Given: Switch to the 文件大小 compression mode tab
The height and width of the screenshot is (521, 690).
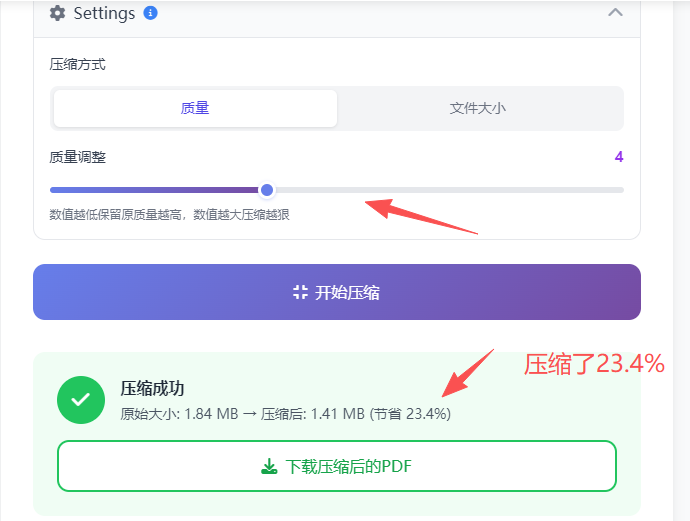Looking at the screenshot, I should coord(478,108).
